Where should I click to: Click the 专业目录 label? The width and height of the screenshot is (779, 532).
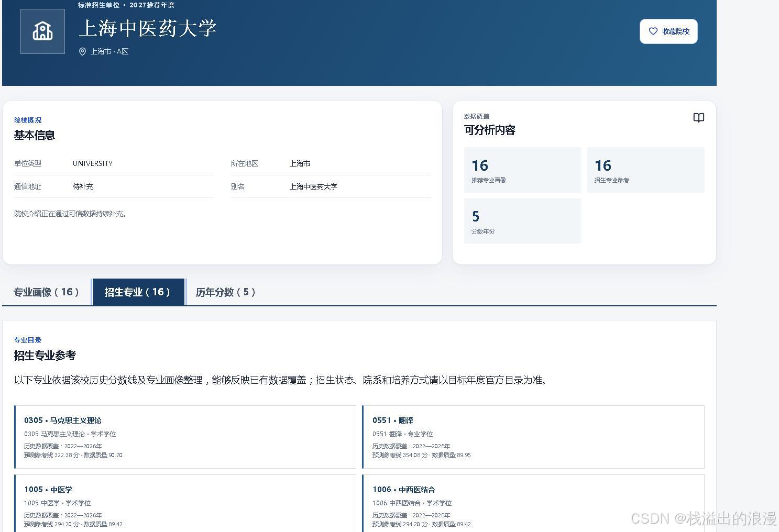pos(28,340)
